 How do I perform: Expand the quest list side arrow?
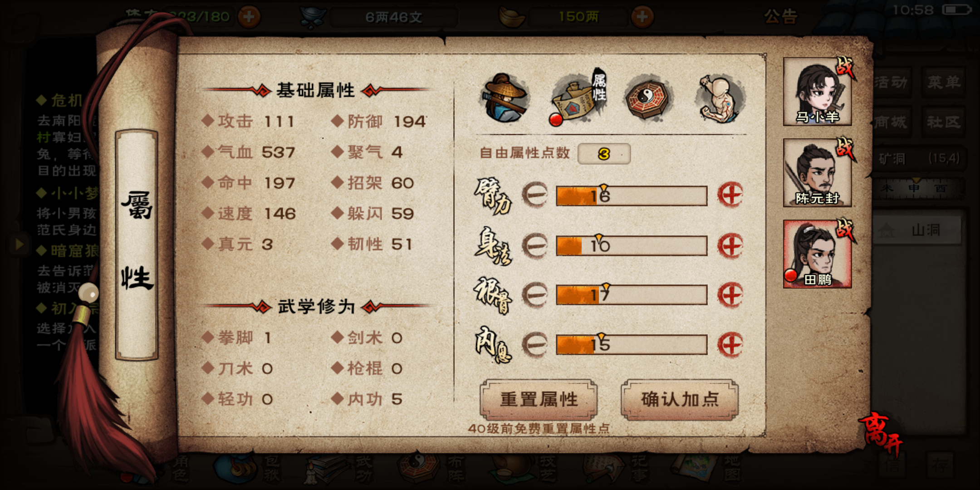pyautogui.click(x=19, y=244)
